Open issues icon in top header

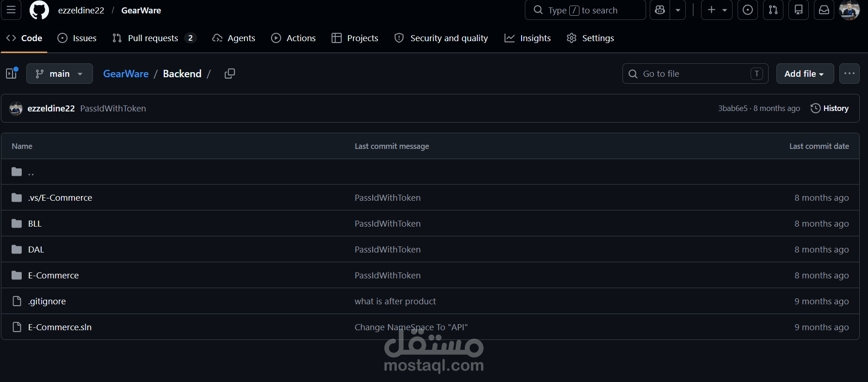coord(748,10)
